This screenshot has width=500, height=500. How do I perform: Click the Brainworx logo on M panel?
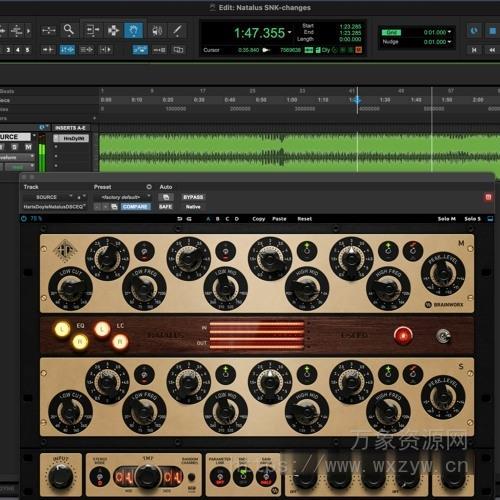click(x=444, y=304)
